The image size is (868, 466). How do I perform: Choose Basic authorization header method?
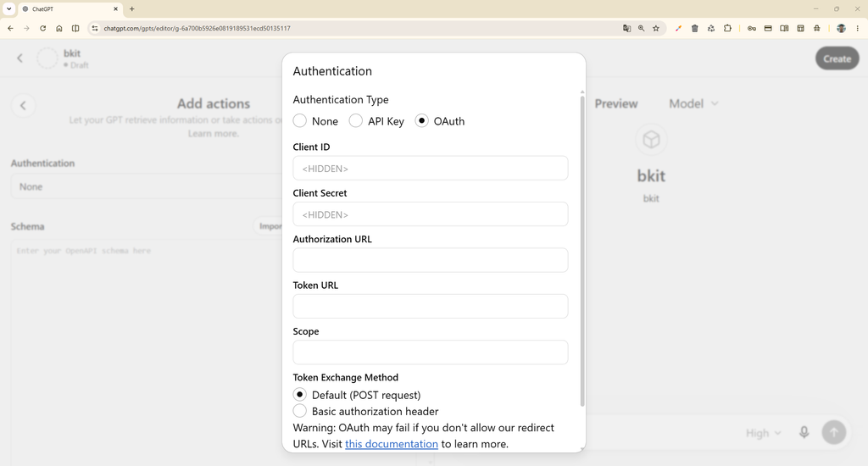pyautogui.click(x=299, y=411)
